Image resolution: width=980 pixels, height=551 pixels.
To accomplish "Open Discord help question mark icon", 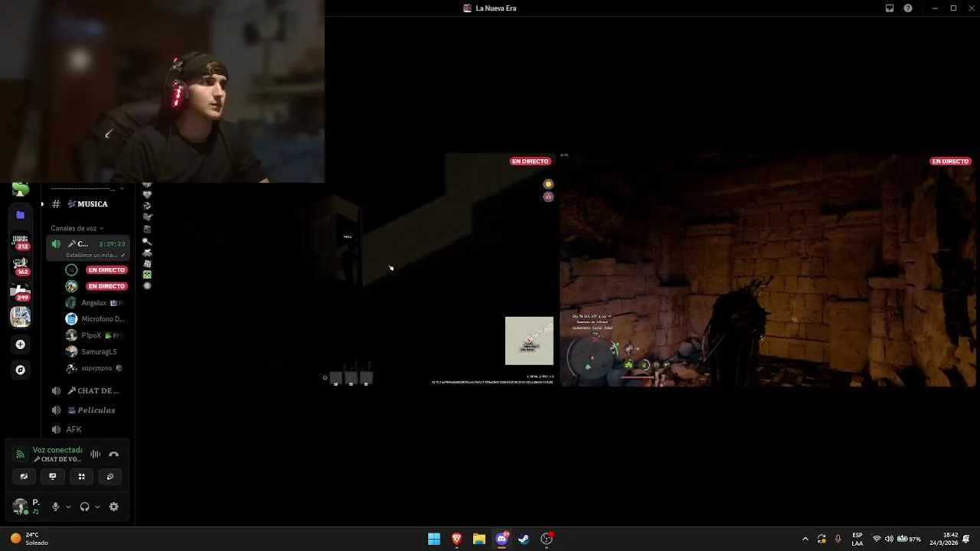I will [908, 8].
